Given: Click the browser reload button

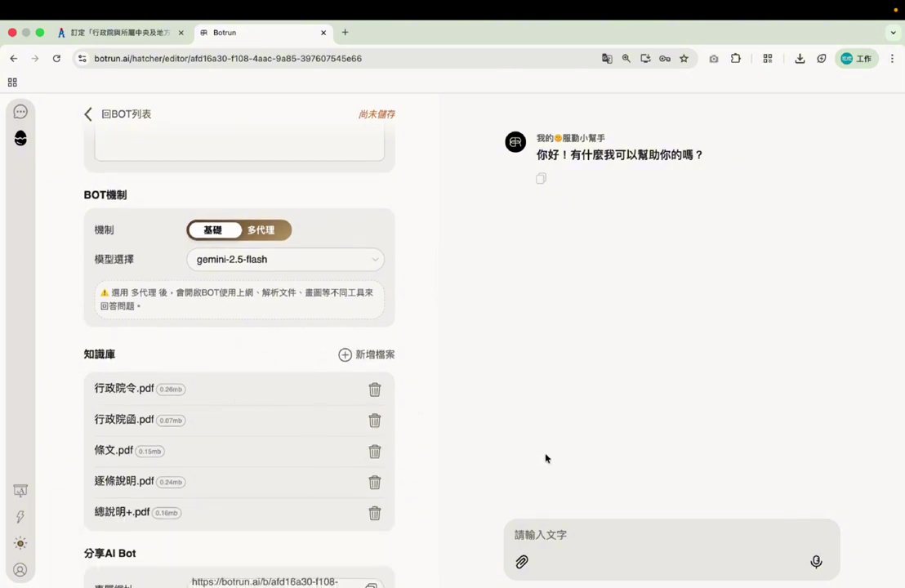Looking at the screenshot, I should tap(56, 58).
